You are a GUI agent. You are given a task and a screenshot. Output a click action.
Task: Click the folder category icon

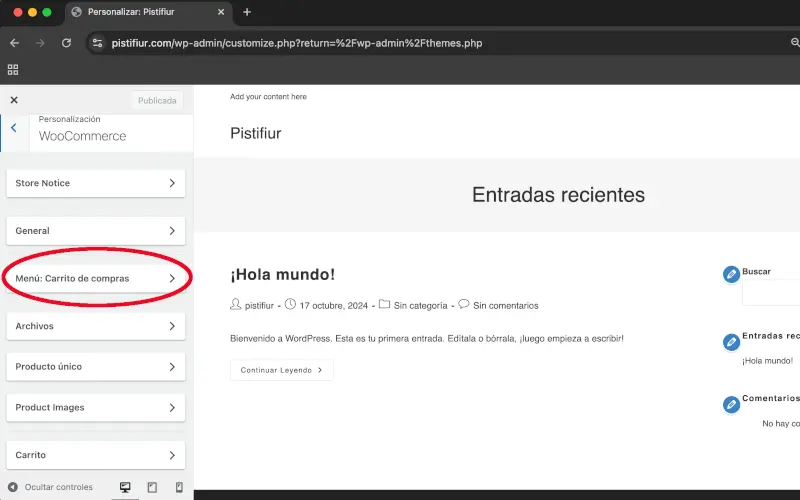[384, 305]
